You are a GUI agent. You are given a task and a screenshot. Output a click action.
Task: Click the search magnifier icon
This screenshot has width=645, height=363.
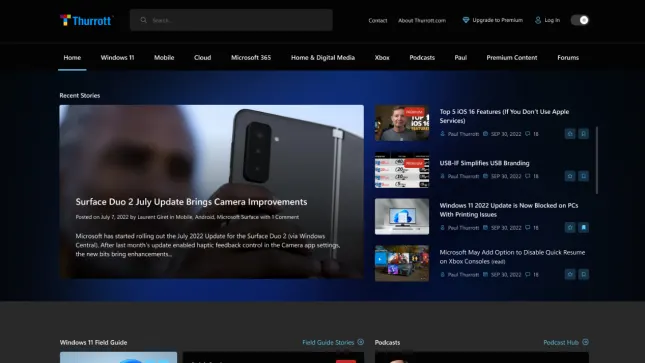click(x=143, y=20)
